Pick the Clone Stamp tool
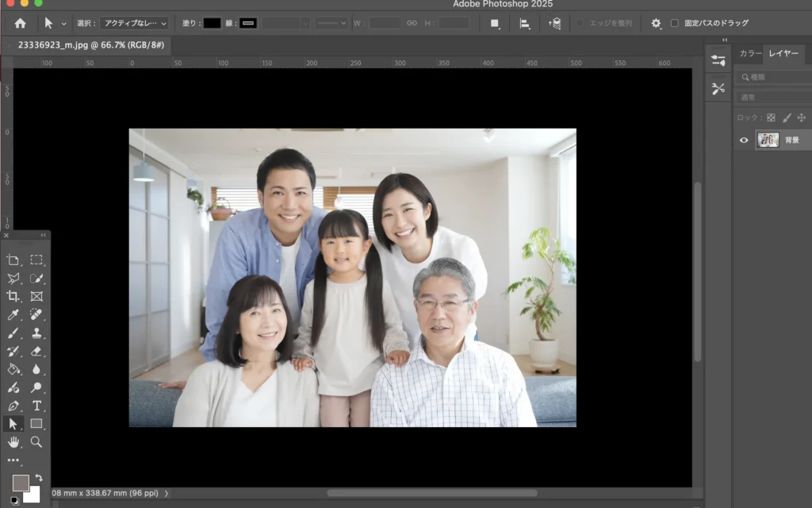This screenshot has height=508, width=812. click(x=36, y=333)
